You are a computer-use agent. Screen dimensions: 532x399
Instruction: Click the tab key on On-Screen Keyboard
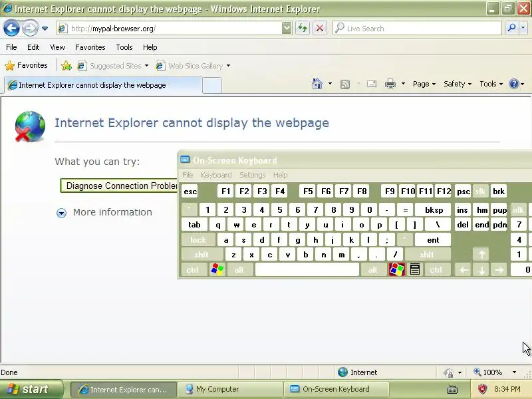pos(194,225)
